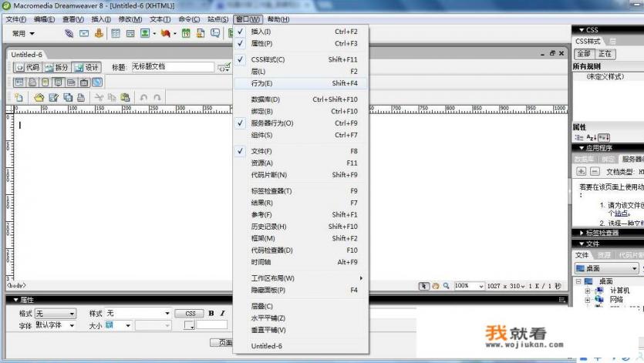Select the hand tool in status bar
The width and height of the screenshot is (644, 363).
(435, 286)
